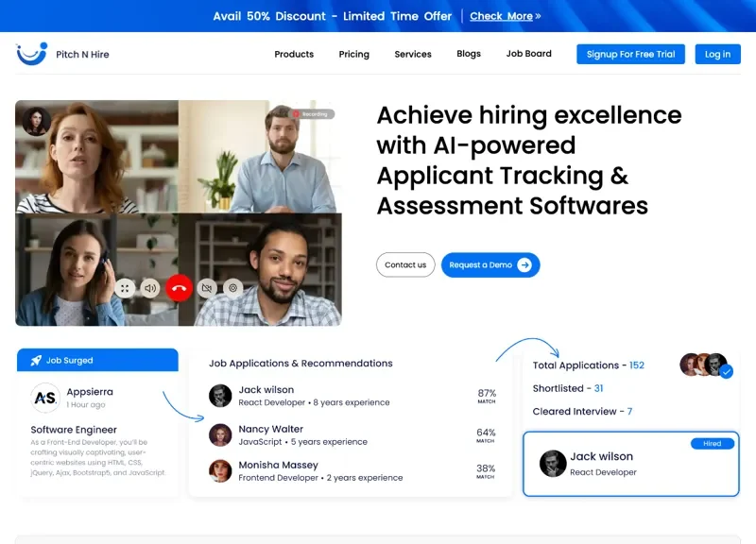Select Pricing in the navigation
This screenshot has width=756, height=544.
pyautogui.click(x=353, y=54)
